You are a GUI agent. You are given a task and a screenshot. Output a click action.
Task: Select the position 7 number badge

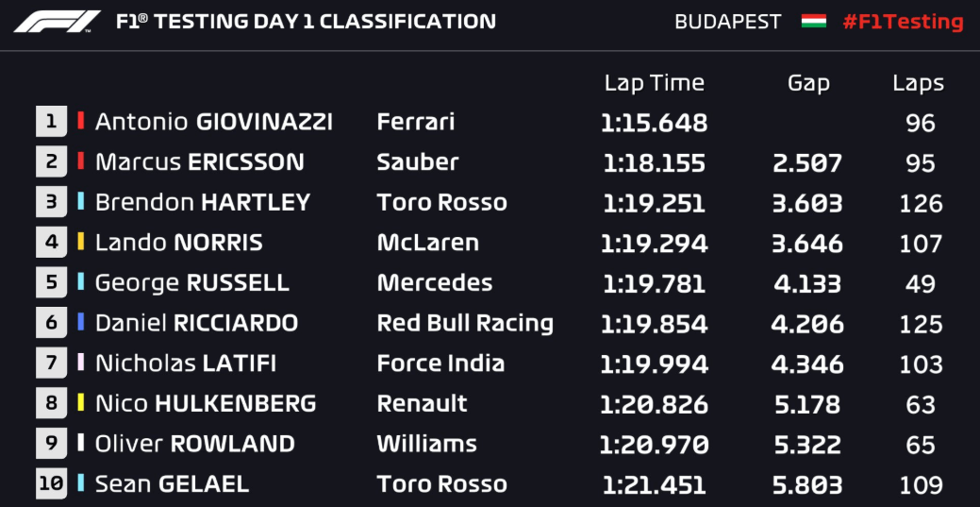(51, 363)
